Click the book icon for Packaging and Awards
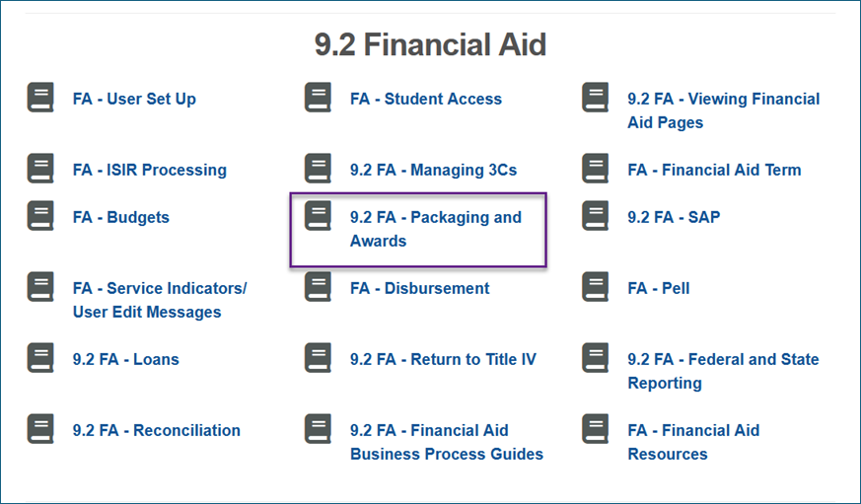This screenshot has height=504, width=861. tap(318, 215)
